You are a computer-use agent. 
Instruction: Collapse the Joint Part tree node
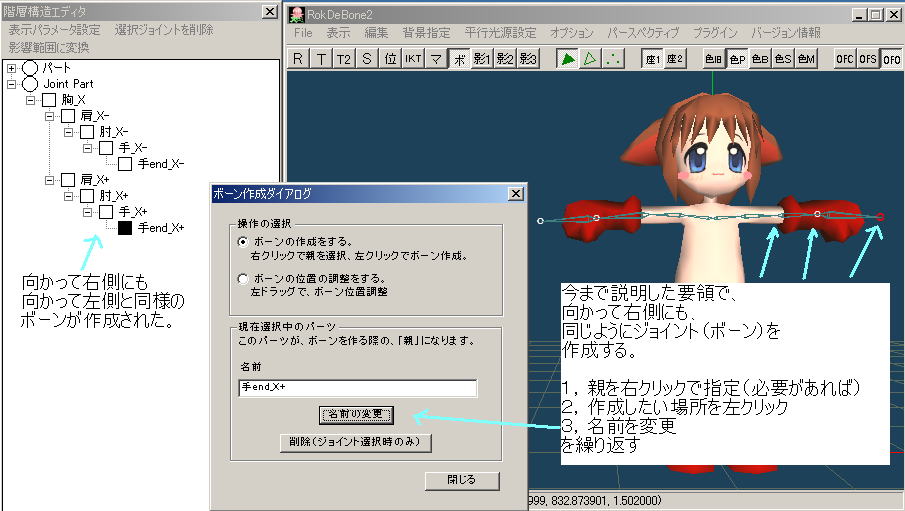12,84
